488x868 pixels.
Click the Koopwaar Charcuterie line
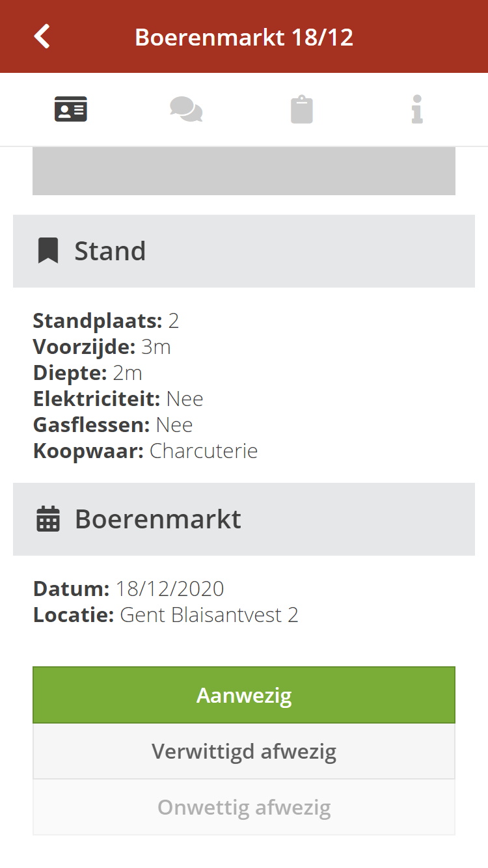coord(145,451)
